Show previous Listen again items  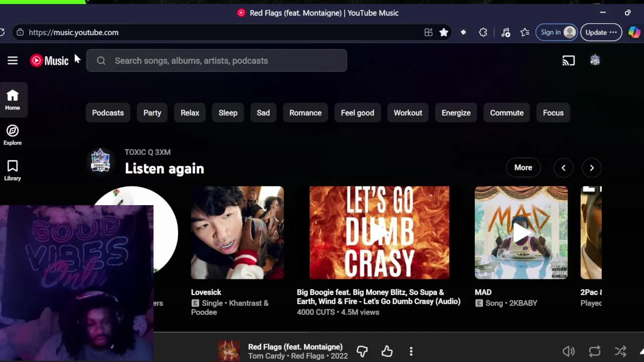pos(563,168)
